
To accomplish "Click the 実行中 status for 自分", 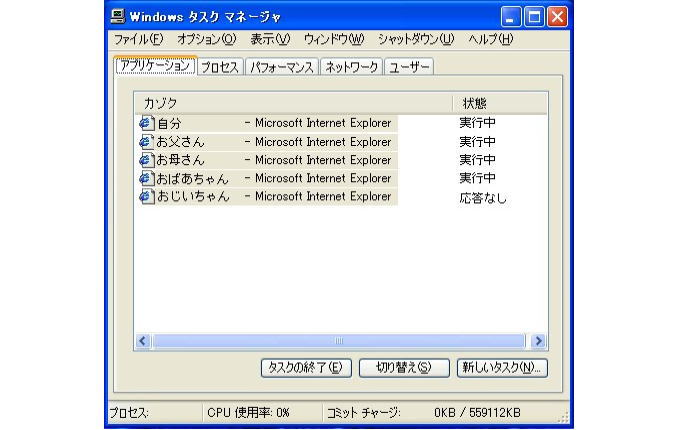I will (x=477, y=123).
